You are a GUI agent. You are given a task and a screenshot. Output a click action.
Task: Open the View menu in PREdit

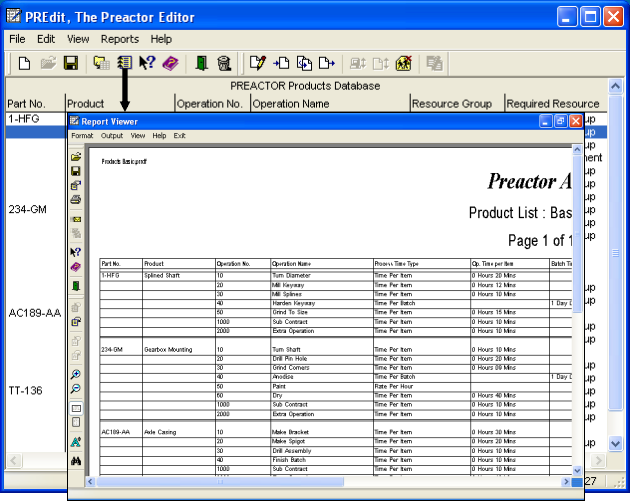coord(78,39)
